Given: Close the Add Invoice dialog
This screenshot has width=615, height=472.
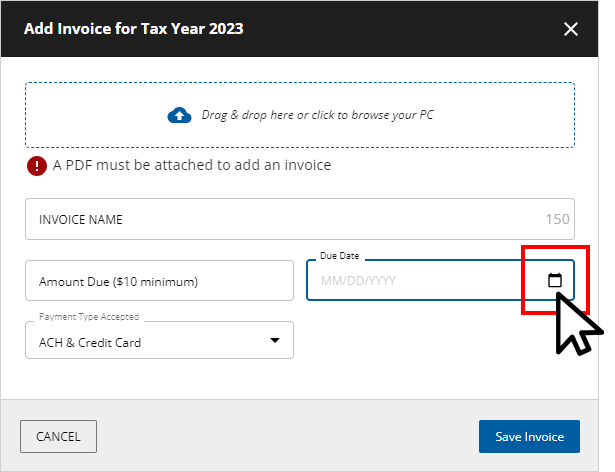Looking at the screenshot, I should [571, 29].
